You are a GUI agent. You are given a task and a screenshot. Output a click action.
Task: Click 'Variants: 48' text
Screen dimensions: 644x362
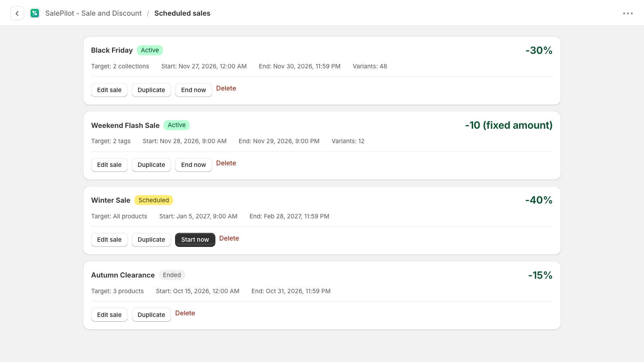(x=370, y=66)
